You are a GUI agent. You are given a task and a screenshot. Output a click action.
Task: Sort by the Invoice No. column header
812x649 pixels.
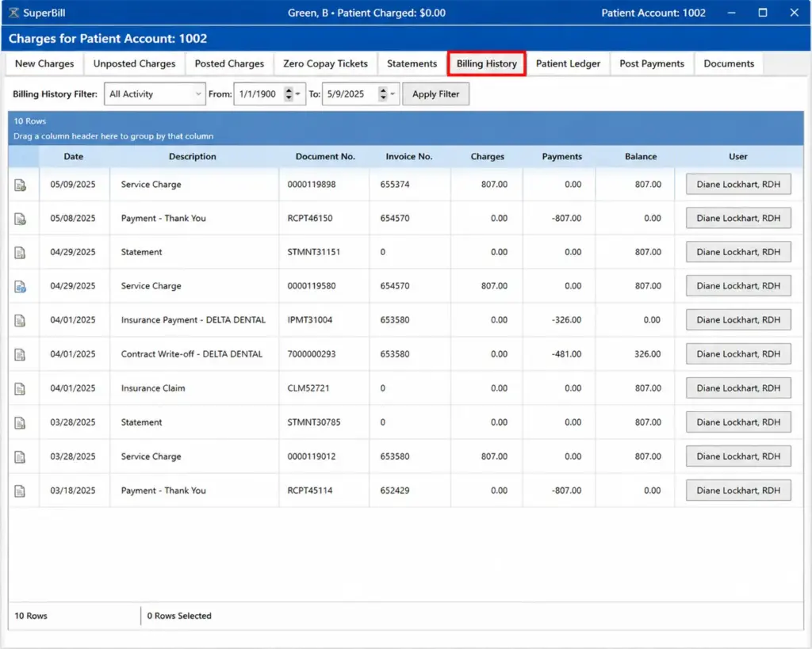[x=409, y=156]
